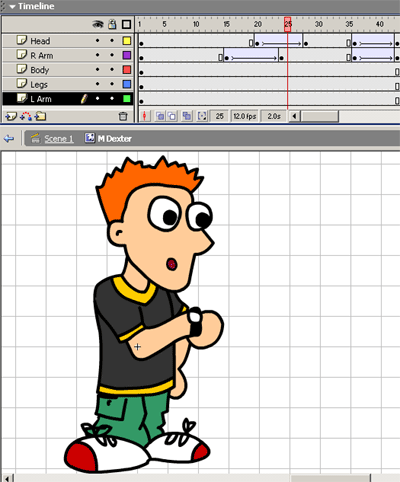Click R Arm layer tween span near frame 18
Image resolution: width=400 pixels, height=482 pixels.
click(x=251, y=55)
